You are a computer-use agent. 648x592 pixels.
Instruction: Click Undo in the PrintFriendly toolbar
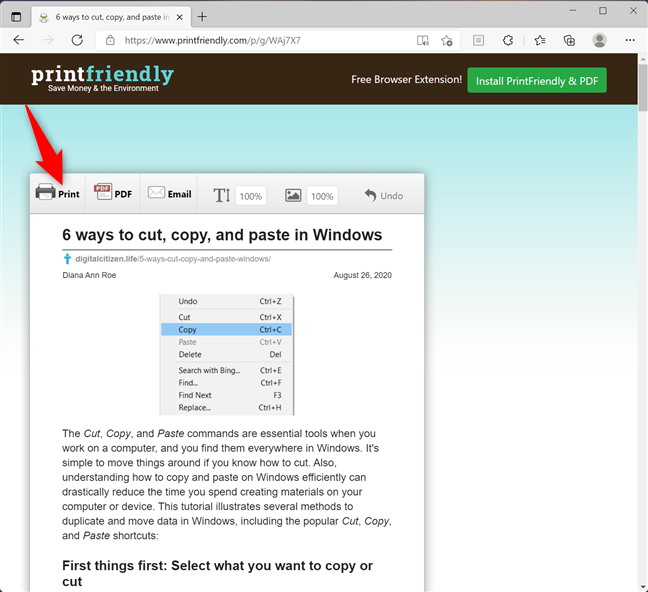pos(384,196)
